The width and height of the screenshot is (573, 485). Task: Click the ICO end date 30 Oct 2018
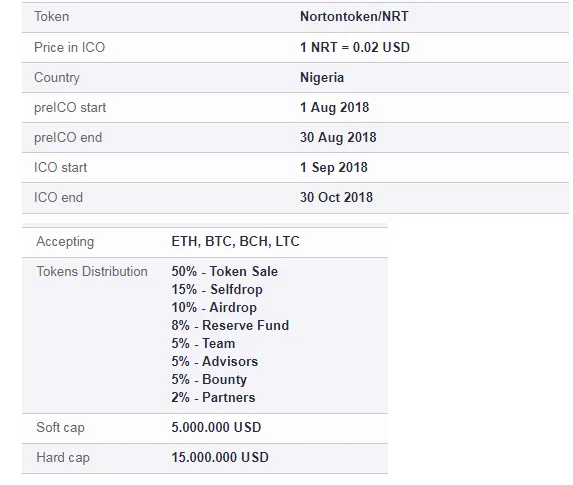coord(336,197)
